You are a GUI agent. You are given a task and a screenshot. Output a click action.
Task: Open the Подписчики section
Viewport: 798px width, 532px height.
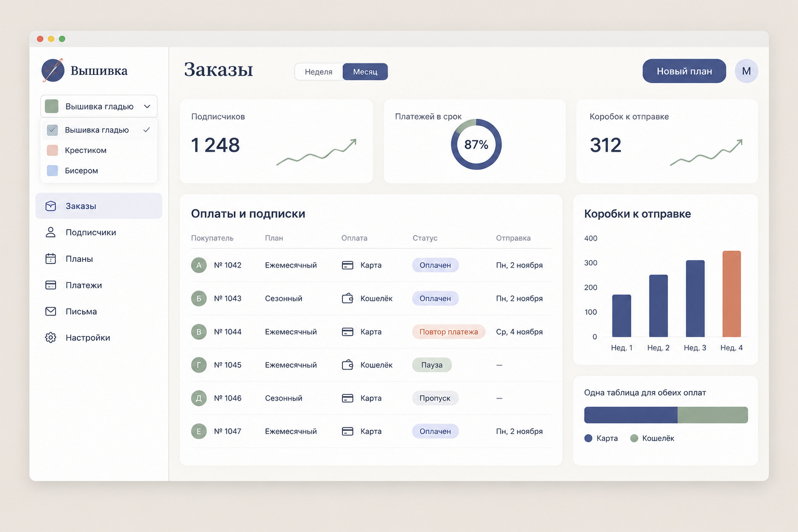(x=99, y=232)
